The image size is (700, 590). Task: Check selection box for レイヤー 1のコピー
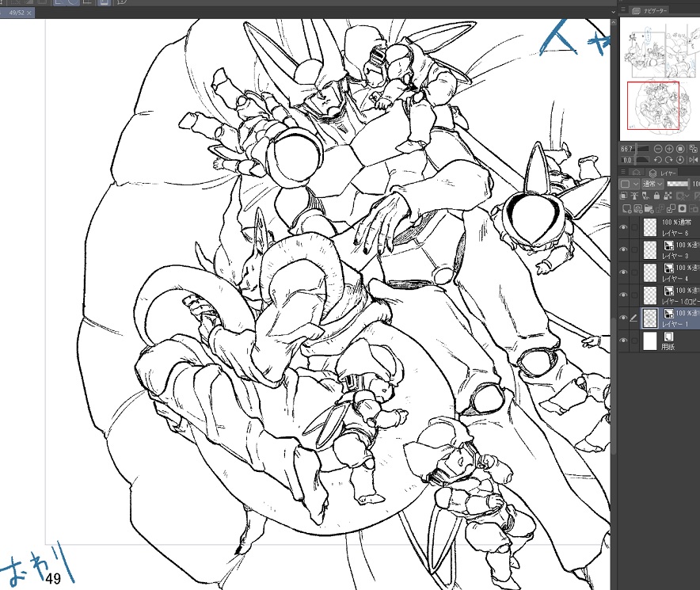(x=634, y=295)
